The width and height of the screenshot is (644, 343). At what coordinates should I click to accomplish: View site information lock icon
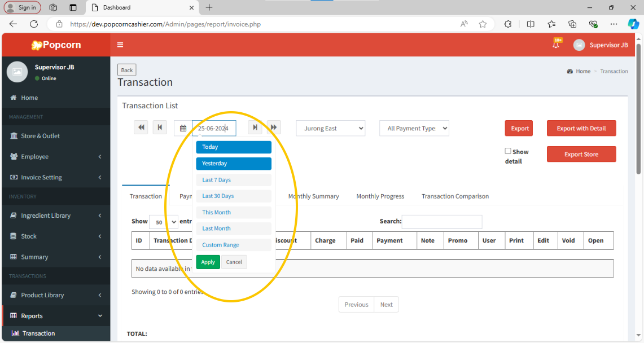[59, 24]
